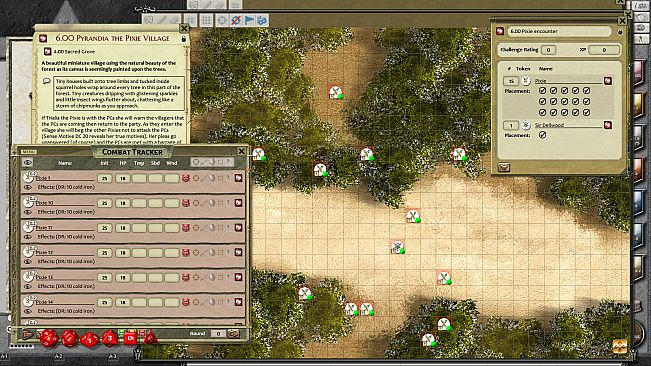Click the foe faction icon for Pixie 12

pos(186,252)
